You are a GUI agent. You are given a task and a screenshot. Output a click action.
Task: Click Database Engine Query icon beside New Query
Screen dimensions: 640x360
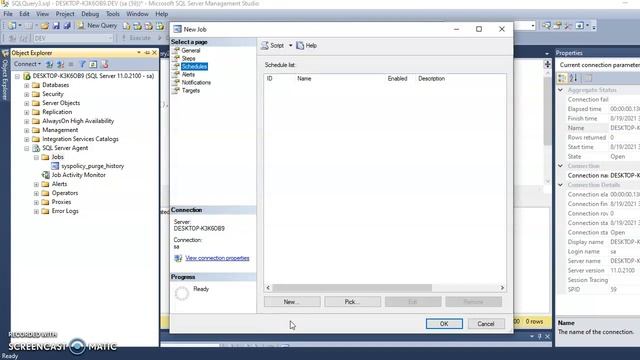(x=127, y=26)
